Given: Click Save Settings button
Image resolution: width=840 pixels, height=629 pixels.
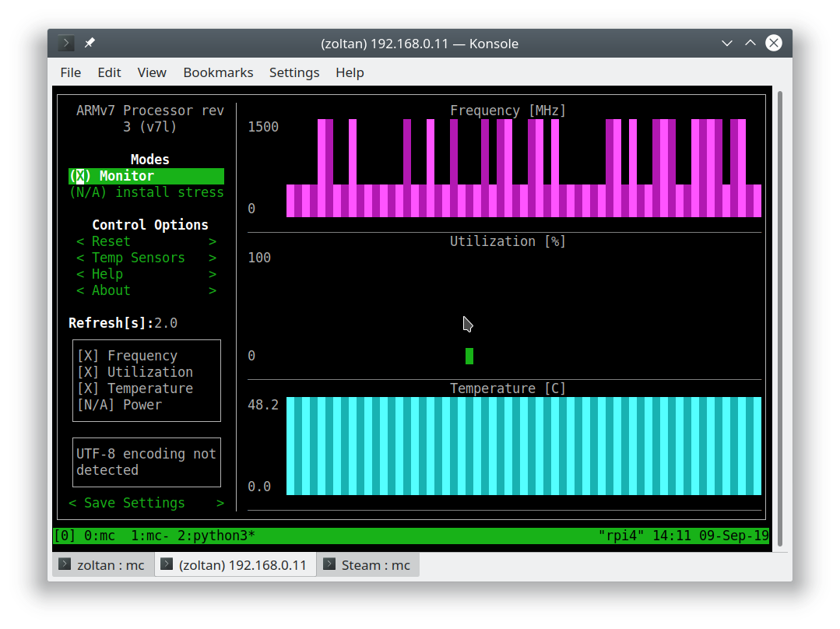Looking at the screenshot, I should [x=134, y=503].
